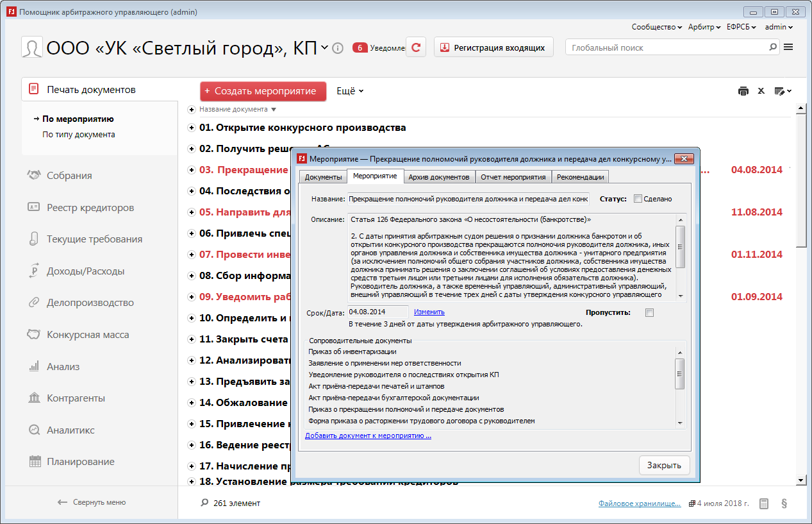Click the paragraph symbol icon in status bar
This screenshot has width=812, height=524.
pyautogui.click(x=784, y=503)
